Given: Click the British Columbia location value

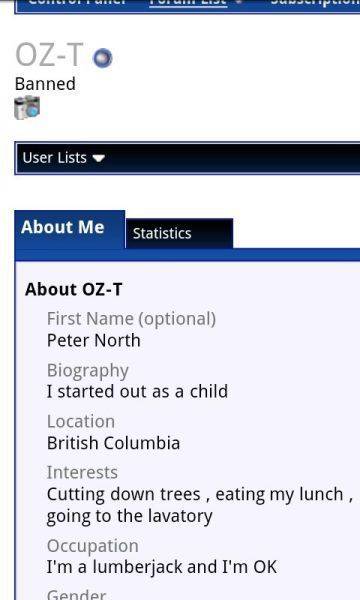Looking at the screenshot, I should [113, 443].
